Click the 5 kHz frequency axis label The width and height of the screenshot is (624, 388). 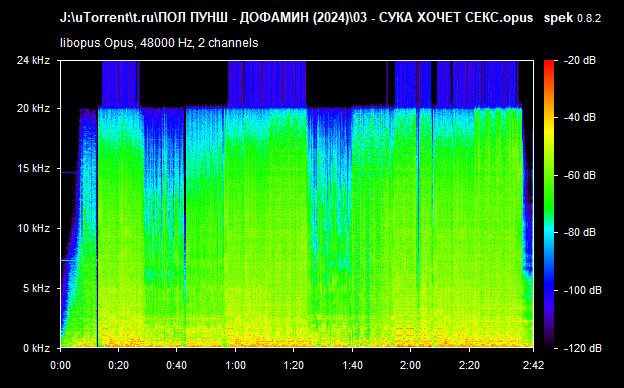coord(37,289)
